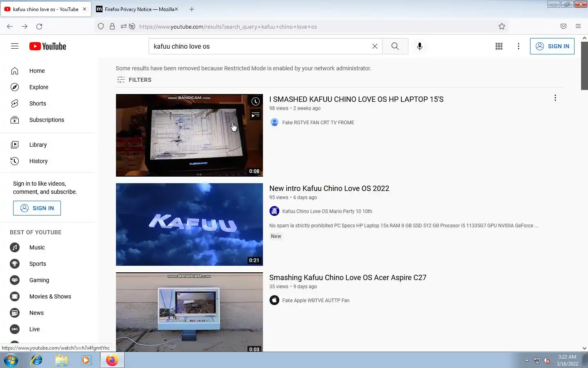588x368 pixels.
Task: Open Smashing Kafuu Chino Love OS Acer video
Action: [347, 278]
